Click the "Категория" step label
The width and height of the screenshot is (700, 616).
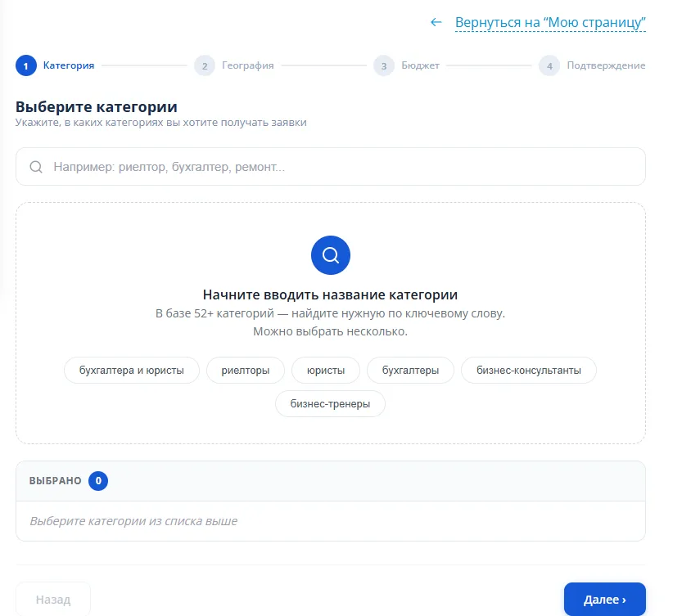(x=69, y=65)
